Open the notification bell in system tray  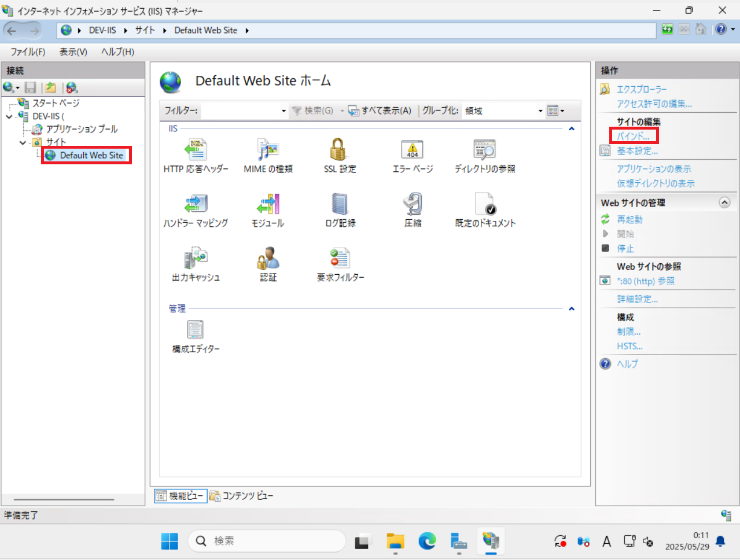point(720,541)
